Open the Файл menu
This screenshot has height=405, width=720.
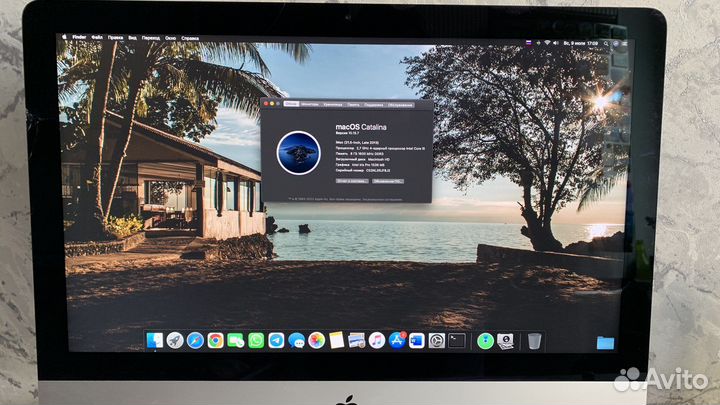[x=97, y=38]
